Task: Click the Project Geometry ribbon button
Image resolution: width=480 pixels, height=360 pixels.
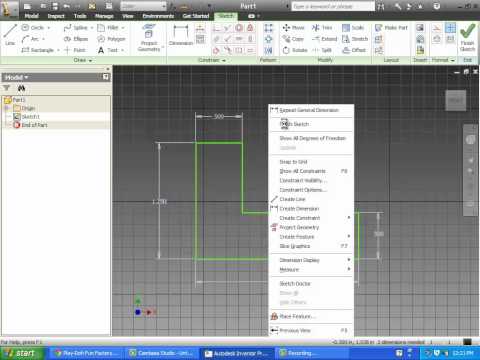Action: (149, 38)
